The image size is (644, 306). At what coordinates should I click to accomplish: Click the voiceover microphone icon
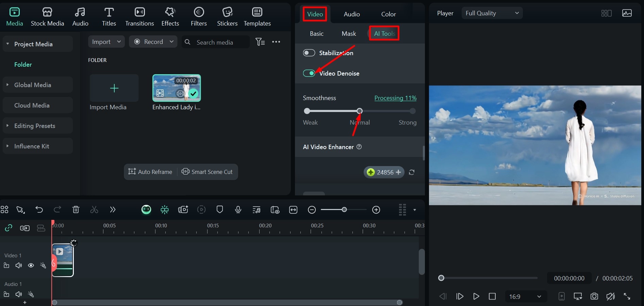click(x=238, y=210)
